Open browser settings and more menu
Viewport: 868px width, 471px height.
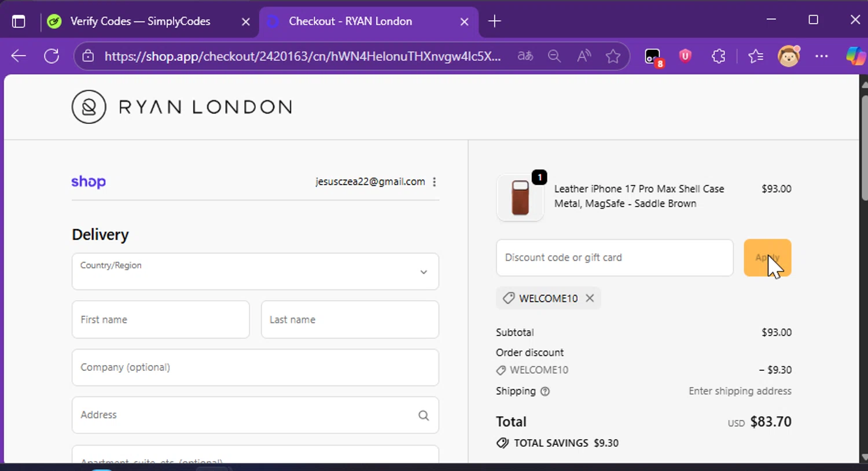(x=821, y=56)
